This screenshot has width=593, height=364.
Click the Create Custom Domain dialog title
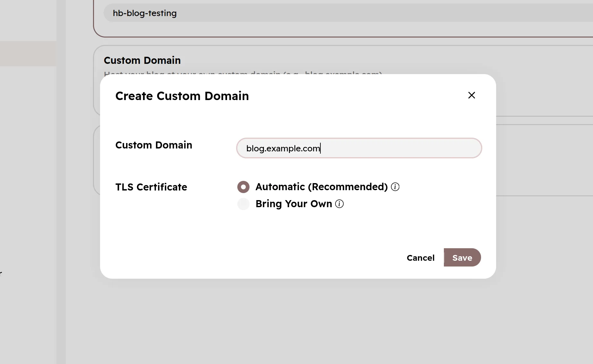click(x=182, y=96)
